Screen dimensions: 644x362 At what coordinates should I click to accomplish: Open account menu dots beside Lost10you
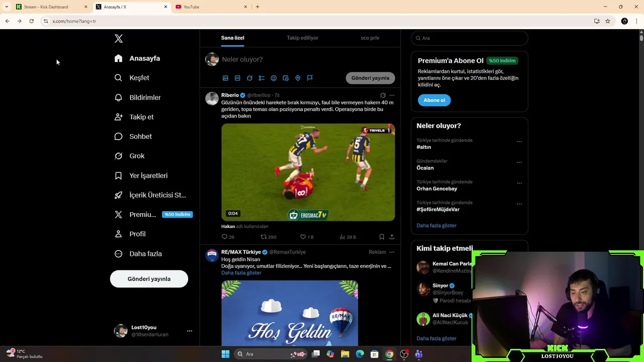190,331
